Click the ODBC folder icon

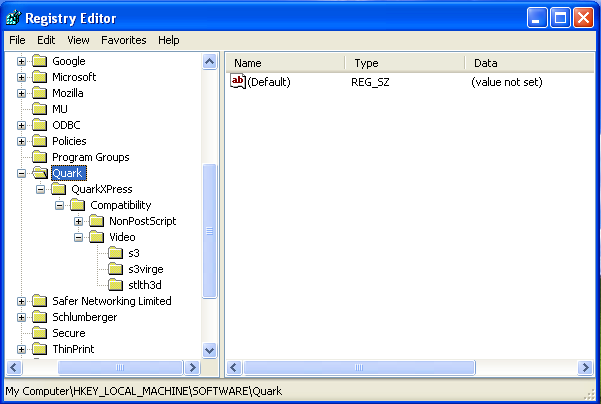pyautogui.click(x=39, y=125)
